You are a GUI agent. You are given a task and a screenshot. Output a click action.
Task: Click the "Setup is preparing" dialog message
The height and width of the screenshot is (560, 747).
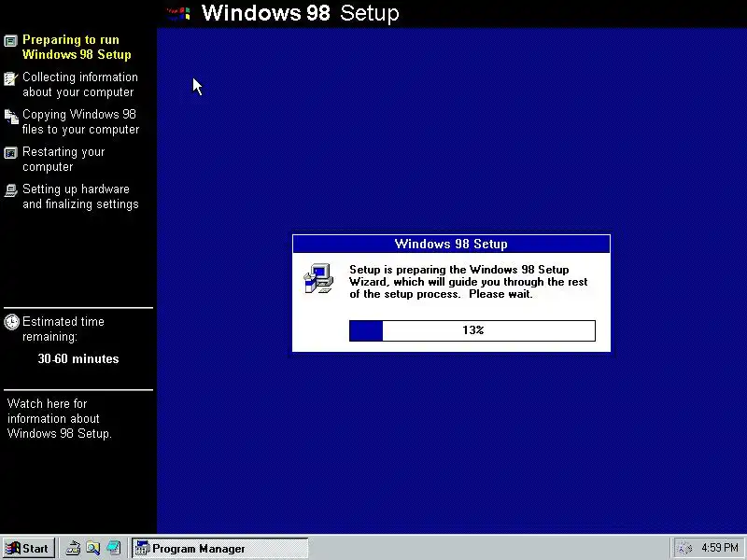coord(469,282)
